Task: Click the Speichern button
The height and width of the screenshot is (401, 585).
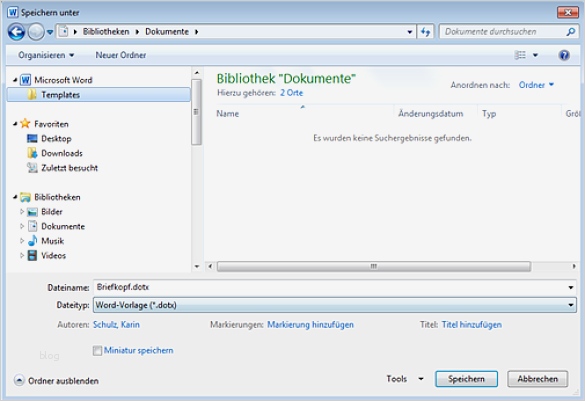Action: click(466, 379)
